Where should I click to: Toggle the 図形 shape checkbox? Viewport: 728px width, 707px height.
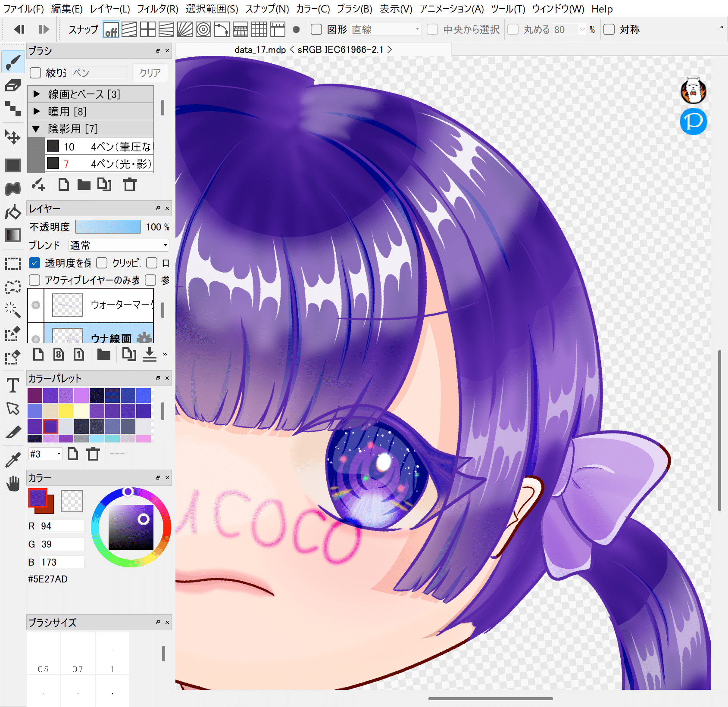pyautogui.click(x=316, y=29)
